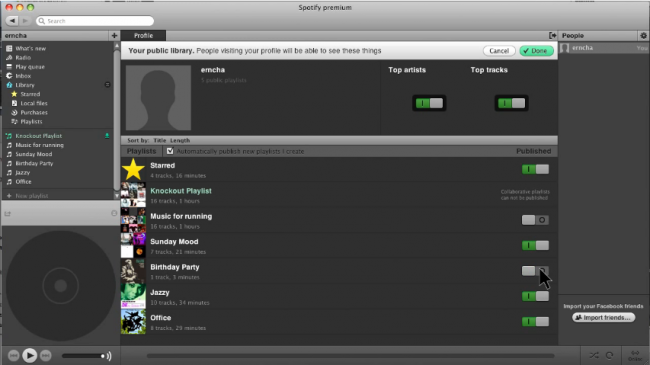Viewport: 650px width, 365px height.
Task: Click the Search input field
Action: point(95,21)
